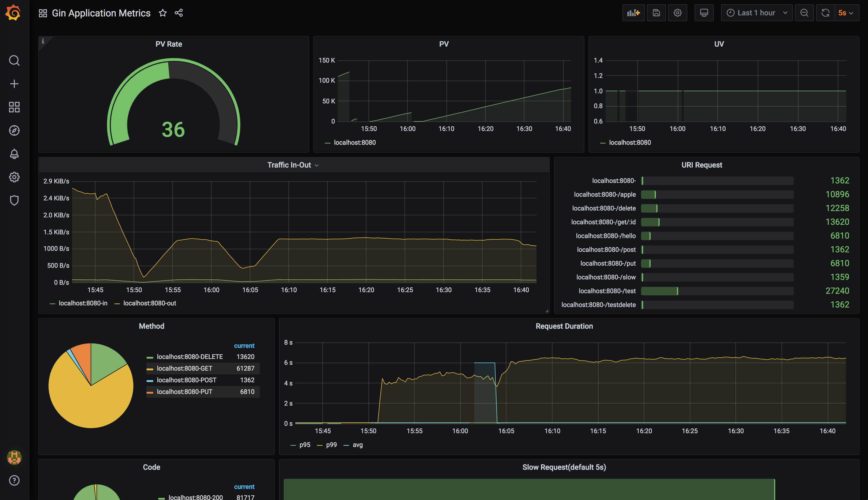Open Dashboards section from the sidebar
868x500 pixels.
tap(14, 107)
